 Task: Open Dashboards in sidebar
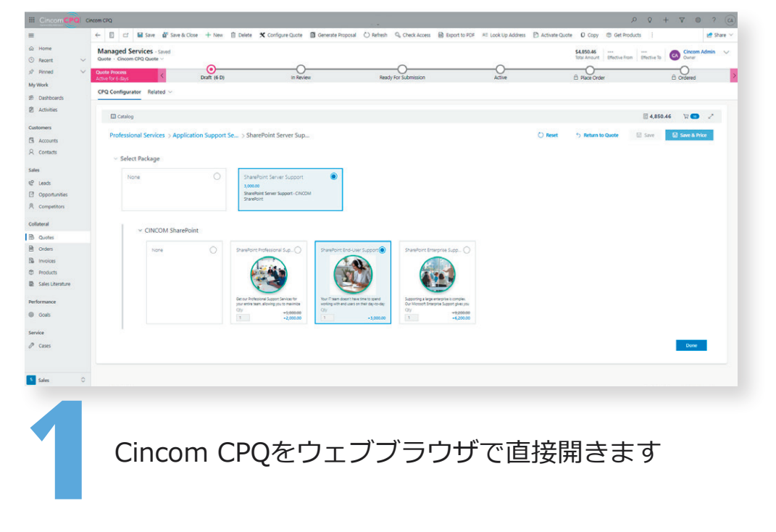[51, 98]
